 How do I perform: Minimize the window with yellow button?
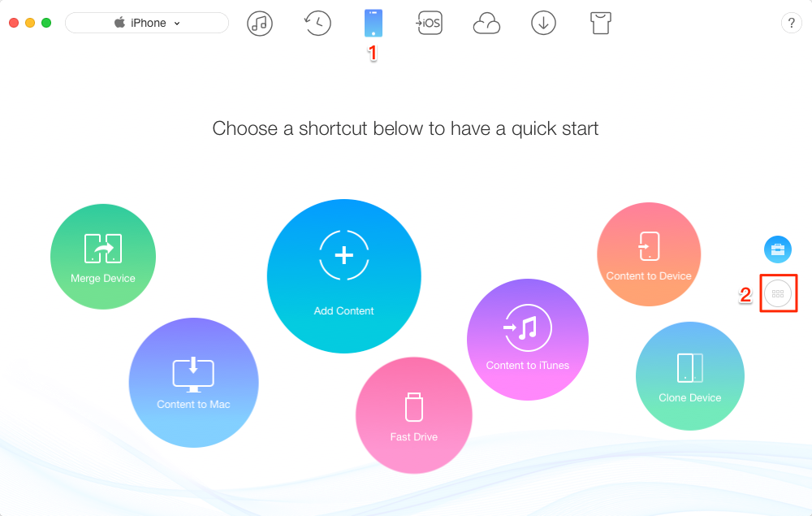(30, 23)
